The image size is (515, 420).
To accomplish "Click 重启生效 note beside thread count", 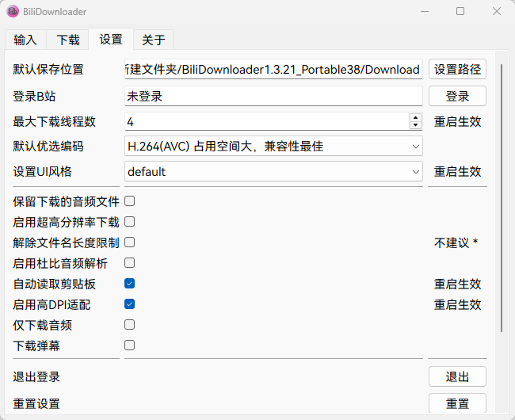I will (457, 122).
